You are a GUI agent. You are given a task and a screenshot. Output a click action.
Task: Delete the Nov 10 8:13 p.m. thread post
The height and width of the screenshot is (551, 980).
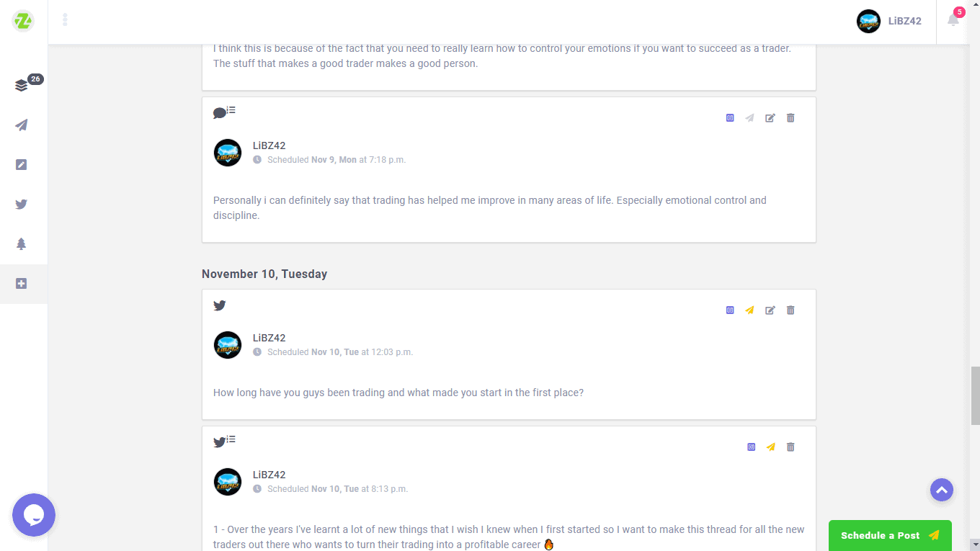(790, 447)
